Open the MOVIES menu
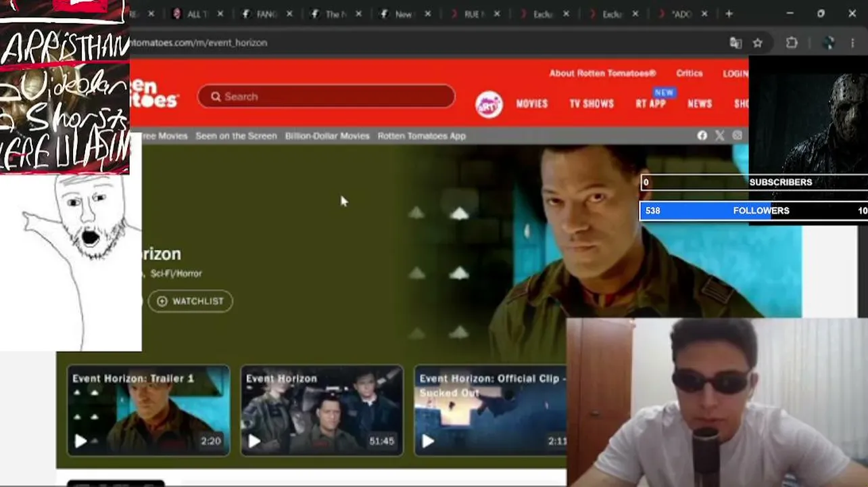Image resolution: width=868 pixels, height=487 pixels. click(x=532, y=104)
